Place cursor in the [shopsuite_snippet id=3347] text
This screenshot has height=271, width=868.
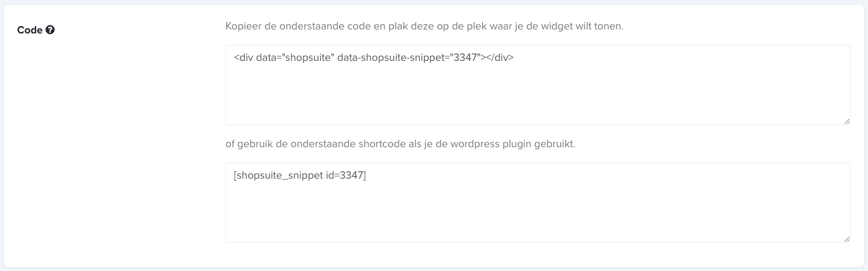point(300,175)
